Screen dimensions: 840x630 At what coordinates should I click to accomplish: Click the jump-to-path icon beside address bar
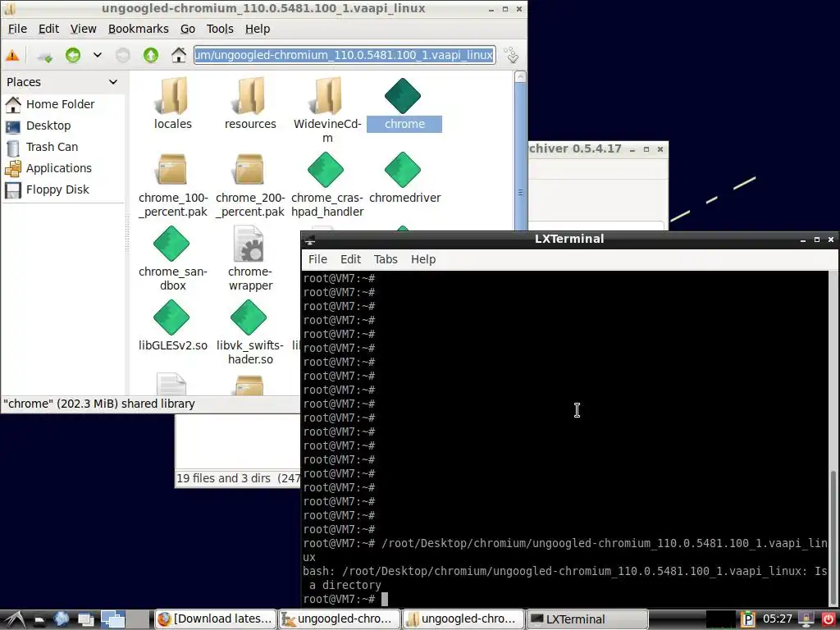click(512, 55)
